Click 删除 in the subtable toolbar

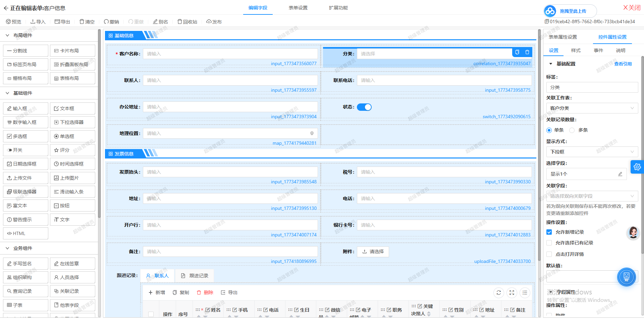pyautogui.click(x=205, y=293)
